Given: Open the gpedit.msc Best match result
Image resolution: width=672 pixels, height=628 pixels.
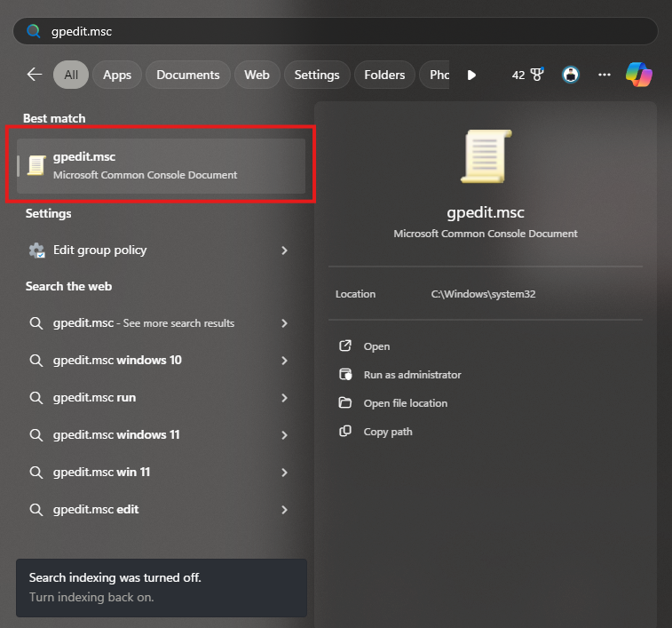Looking at the screenshot, I should tap(162, 165).
